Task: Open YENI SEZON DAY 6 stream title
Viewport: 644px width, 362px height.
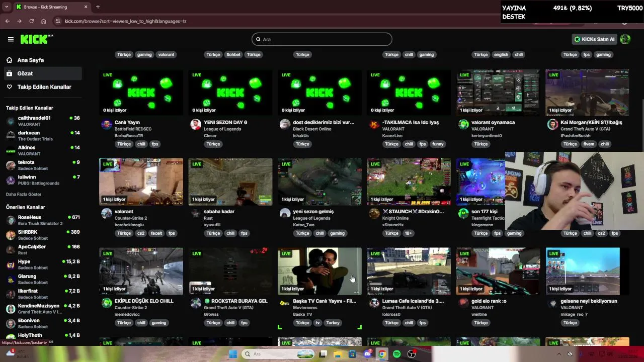Action: [x=225, y=122]
